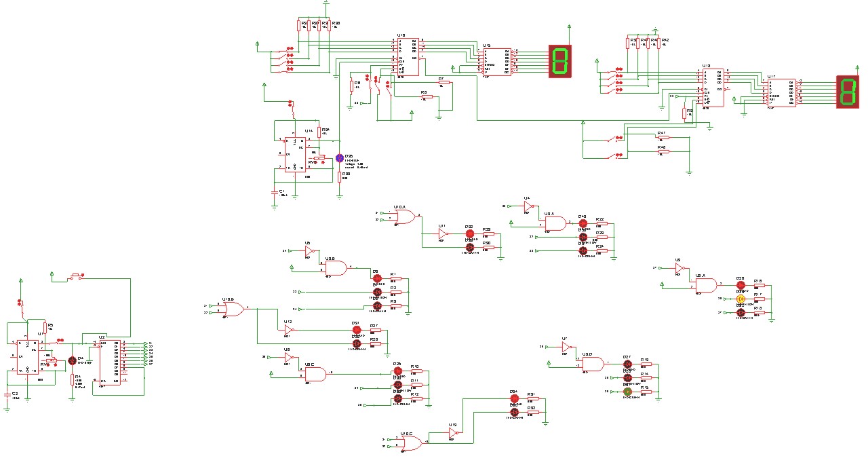Image resolution: width=868 pixels, height=471 pixels.
Task: Click resistor R34 above the blue LED
Action: (x=319, y=132)
